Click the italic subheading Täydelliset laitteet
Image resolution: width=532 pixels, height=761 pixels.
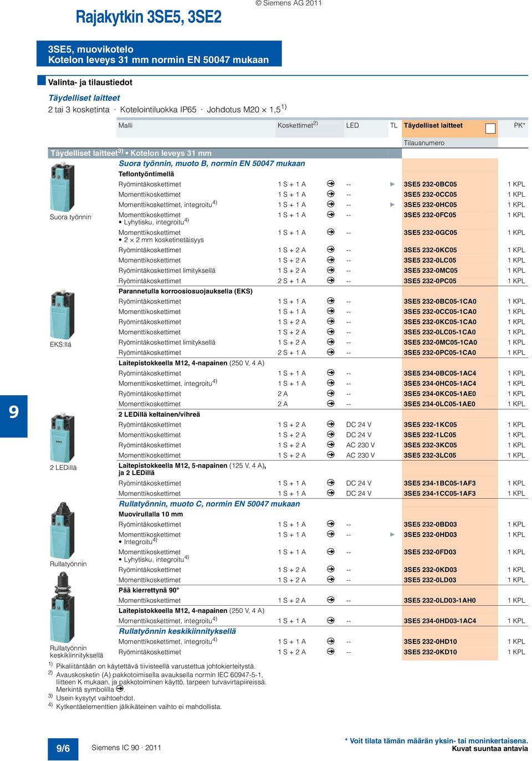[84, 98]
